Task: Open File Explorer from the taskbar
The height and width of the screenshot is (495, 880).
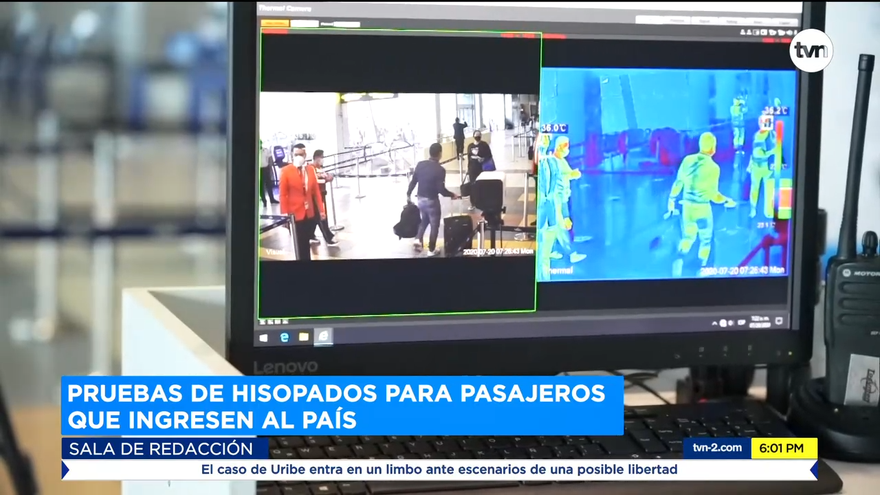Action: [304, 337]
